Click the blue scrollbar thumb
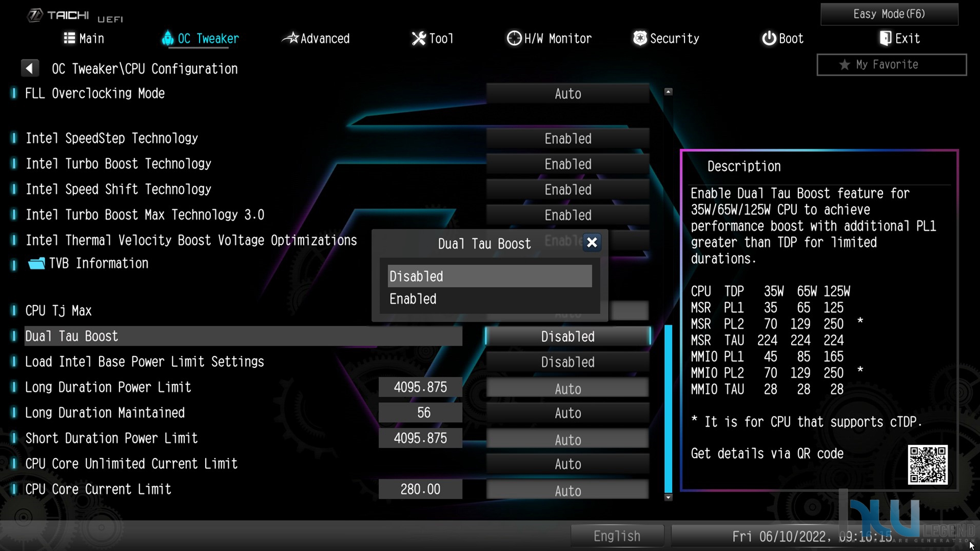980x551 pixels. pyautogui.click(x=668, y=408)
